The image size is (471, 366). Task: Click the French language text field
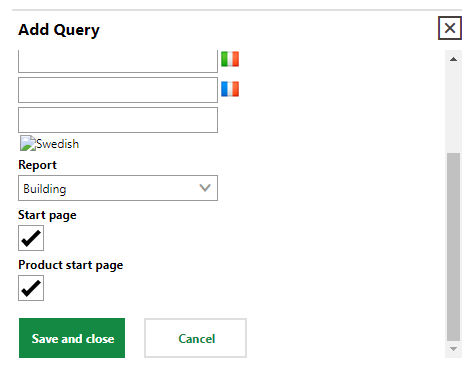pos(118,90)
